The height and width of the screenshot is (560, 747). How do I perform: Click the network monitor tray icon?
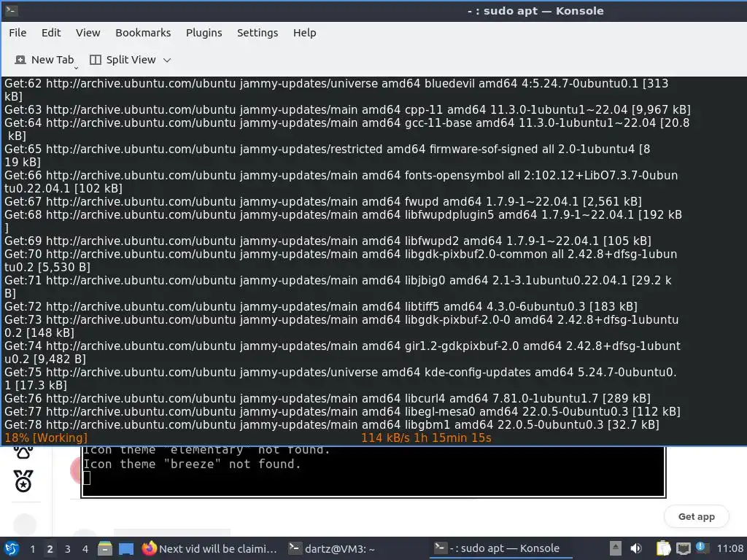click(x=684, y=548)
